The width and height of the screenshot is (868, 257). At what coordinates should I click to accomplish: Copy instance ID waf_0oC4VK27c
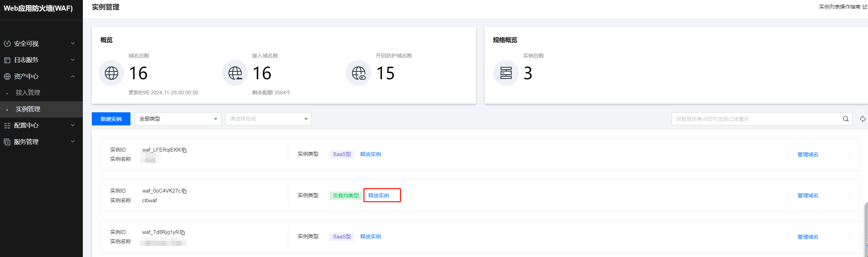coord(184,191)
